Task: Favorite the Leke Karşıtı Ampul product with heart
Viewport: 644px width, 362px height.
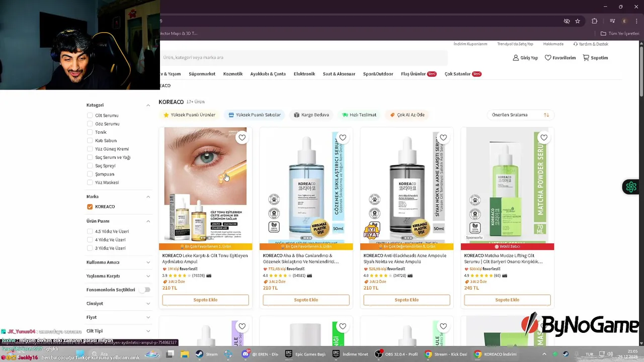Action: coord(242,137)
